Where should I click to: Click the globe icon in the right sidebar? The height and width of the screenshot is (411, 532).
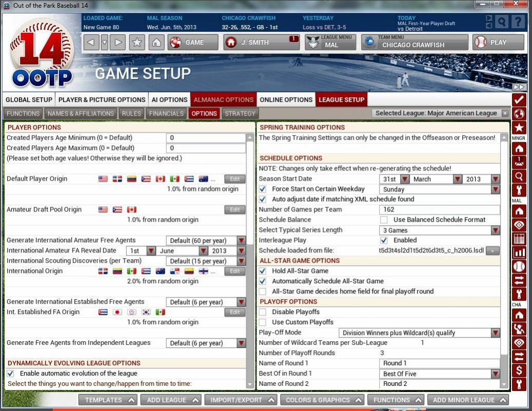(x=519, y=113)
